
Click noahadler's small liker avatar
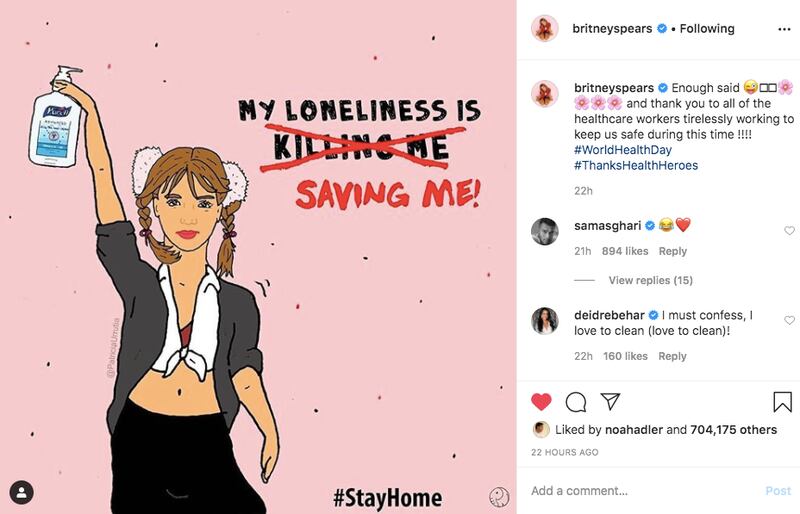(x=540, y=430)
